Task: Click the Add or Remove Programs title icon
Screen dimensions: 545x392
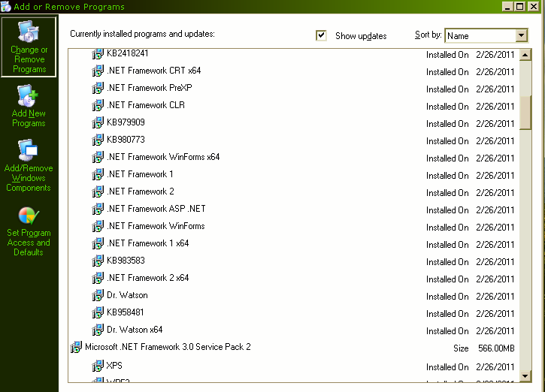Action: (6, 7)
